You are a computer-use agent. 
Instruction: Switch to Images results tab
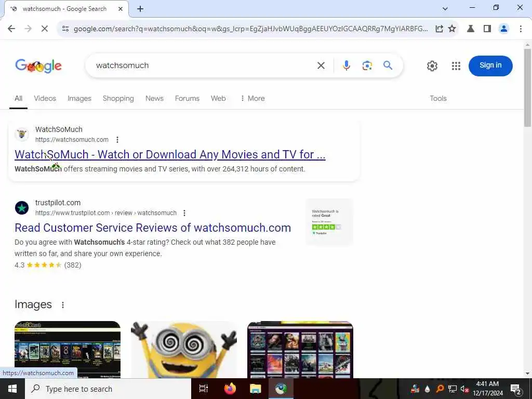(x=79, y=98)
